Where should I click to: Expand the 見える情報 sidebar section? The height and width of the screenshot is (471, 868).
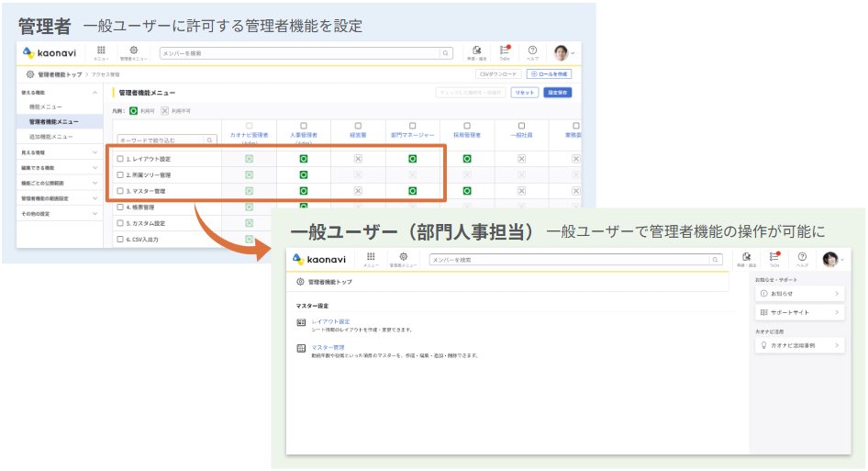(95, 152)
